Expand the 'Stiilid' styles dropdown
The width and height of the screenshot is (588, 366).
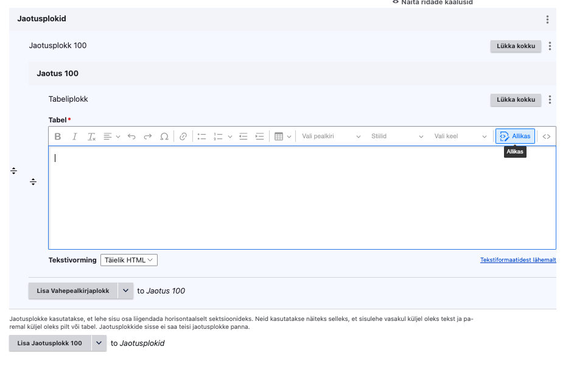(396, 136)
